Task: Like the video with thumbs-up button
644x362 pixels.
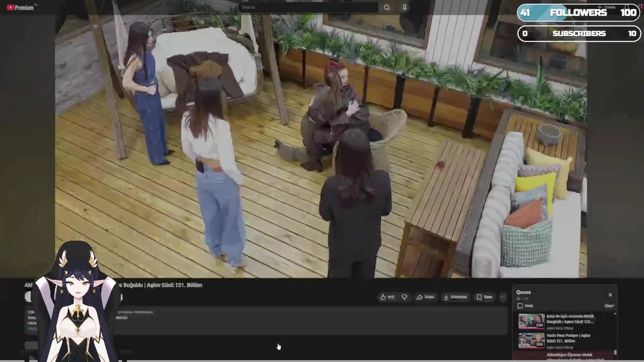Action: pos(387,297)
